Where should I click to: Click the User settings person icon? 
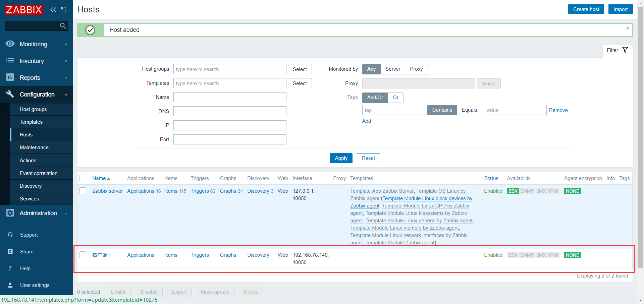(x=10, y=285)
